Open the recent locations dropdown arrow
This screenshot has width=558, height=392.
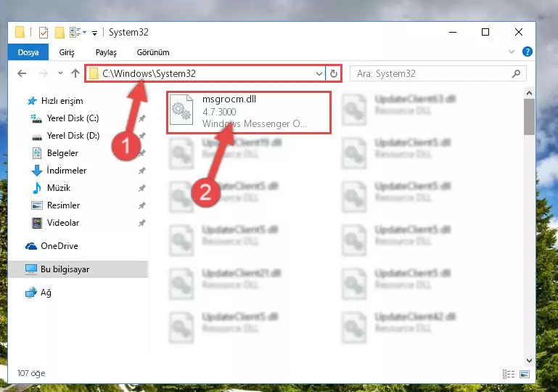point(60,73)
